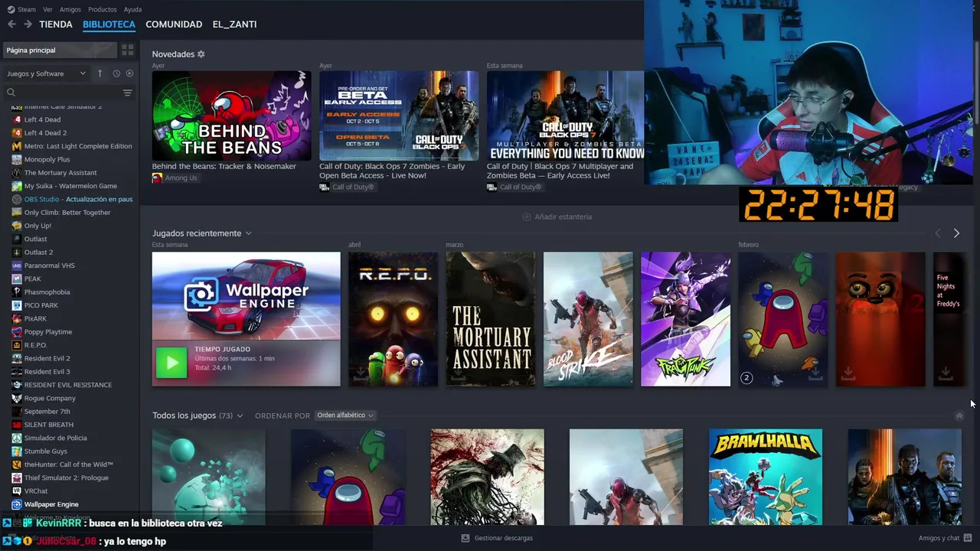Collapse Todos los juegos shelf chevron
Image resolution: width=980 pixels, height=551 pixels.
(x=959, y=416)
